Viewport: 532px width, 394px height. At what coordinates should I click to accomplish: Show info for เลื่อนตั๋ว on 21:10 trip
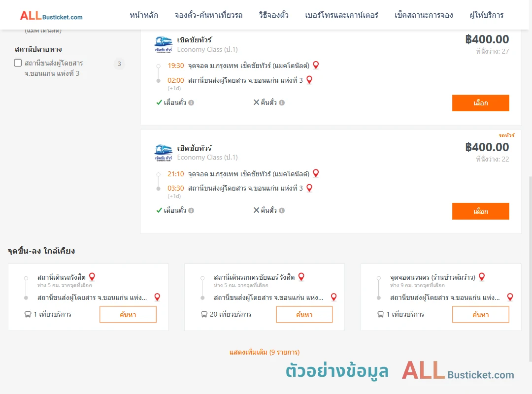[191, 210]
